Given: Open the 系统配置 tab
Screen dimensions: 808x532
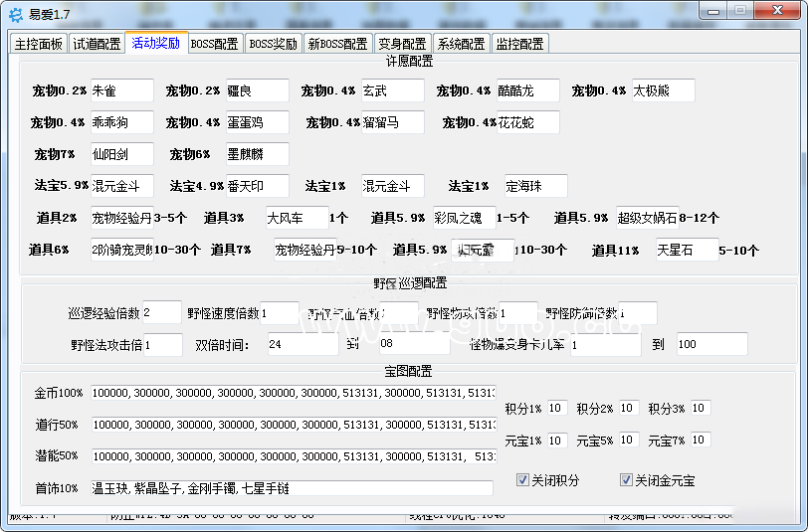Looking at the screenshot, I should tap(461, 44).
